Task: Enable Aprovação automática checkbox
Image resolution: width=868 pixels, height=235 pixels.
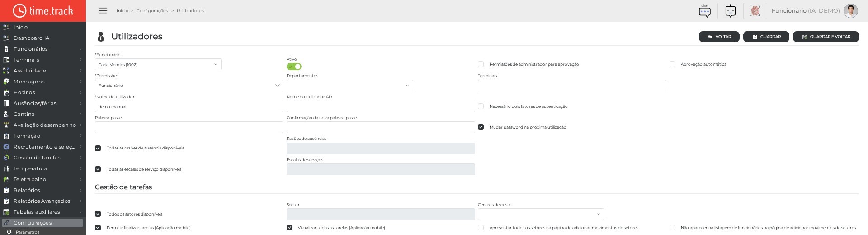Action: pyautogui.click(x=672, y=64)
